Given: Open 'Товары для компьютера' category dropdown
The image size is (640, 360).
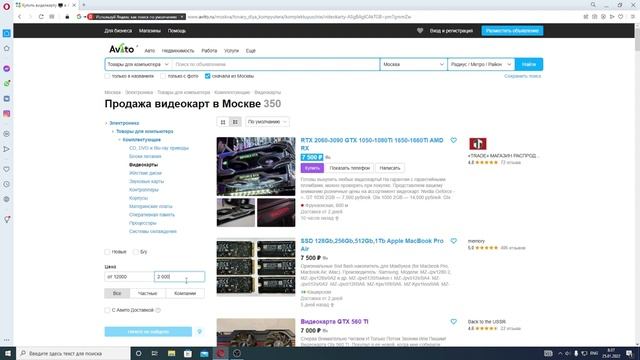Looking at the screenshot, I should [138, 64].
